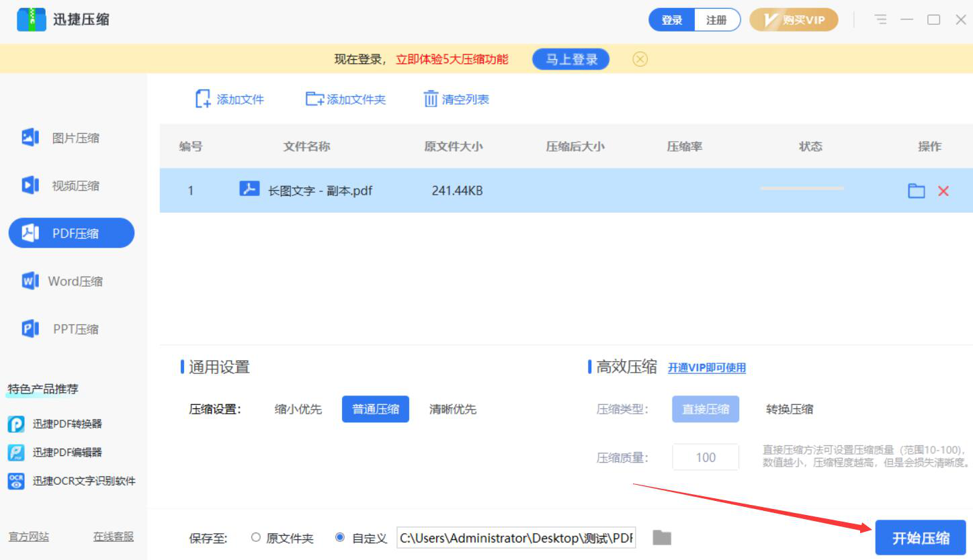Viewport: 973px width, 560px height.
Task: Choose 缩小优先 compression setting
Action: pos(298,410)
